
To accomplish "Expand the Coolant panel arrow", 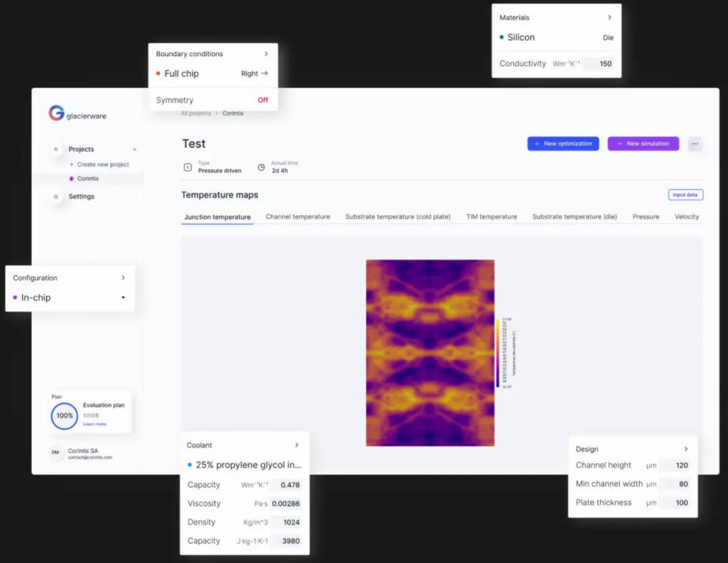I will (x=297, y=445).
